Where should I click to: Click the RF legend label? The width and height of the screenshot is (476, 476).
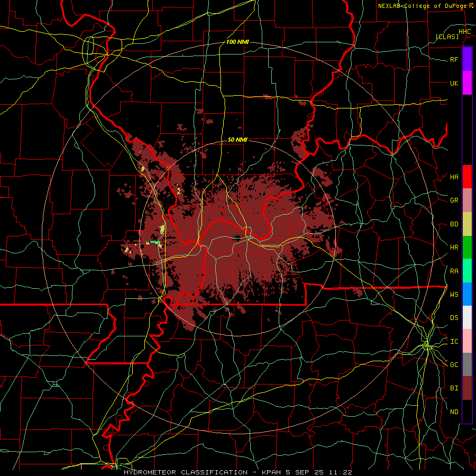click(454, 59)
